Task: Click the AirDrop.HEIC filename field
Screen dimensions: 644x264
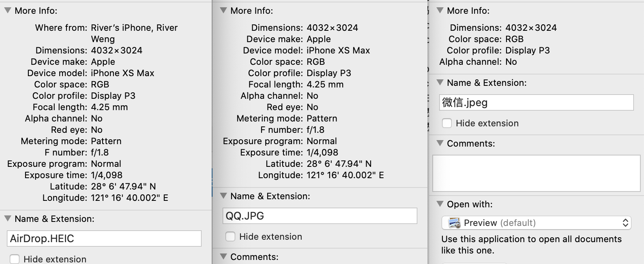Action: point(104,238)
